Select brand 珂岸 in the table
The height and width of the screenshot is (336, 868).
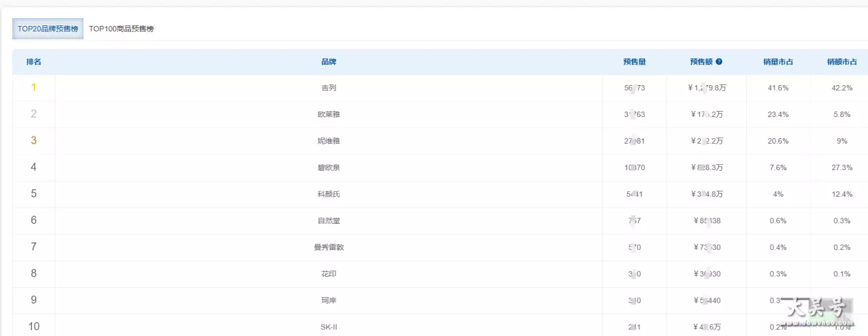[329, 300]
